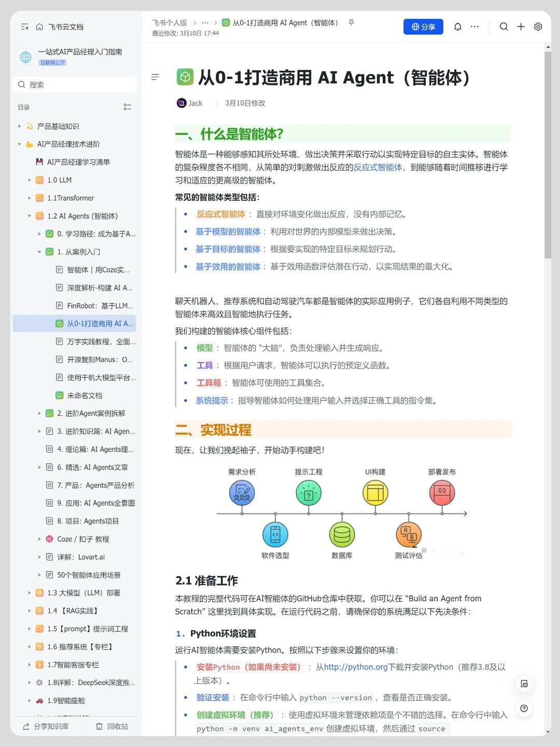Click the 软件选型 diagram icon
This screenshot has height=747, width=560.
[x=275, y=534]
